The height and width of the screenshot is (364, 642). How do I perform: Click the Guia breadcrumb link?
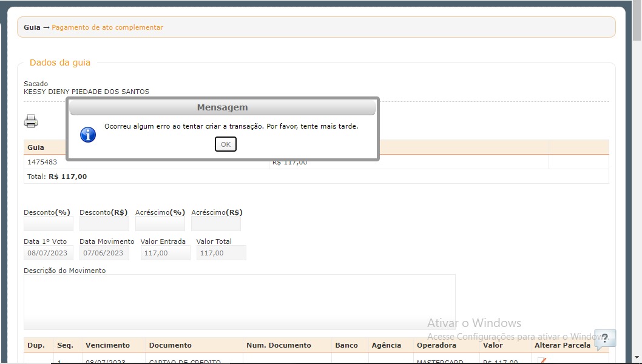(x=32, y=27)
